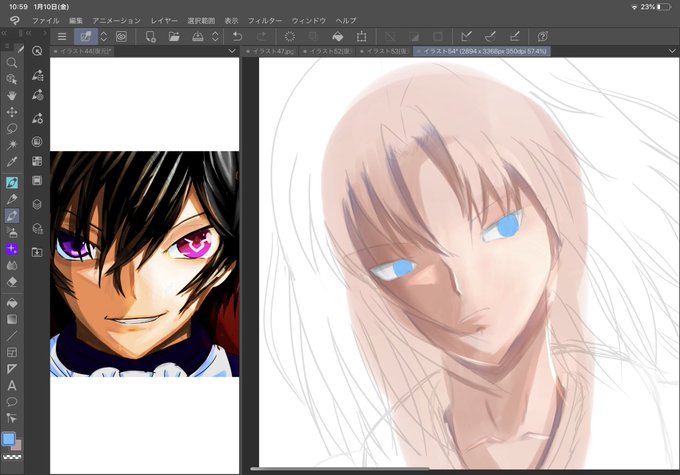Select the Figure line tool
Viewport: 680px width, 475px height.
coord(12,336)
